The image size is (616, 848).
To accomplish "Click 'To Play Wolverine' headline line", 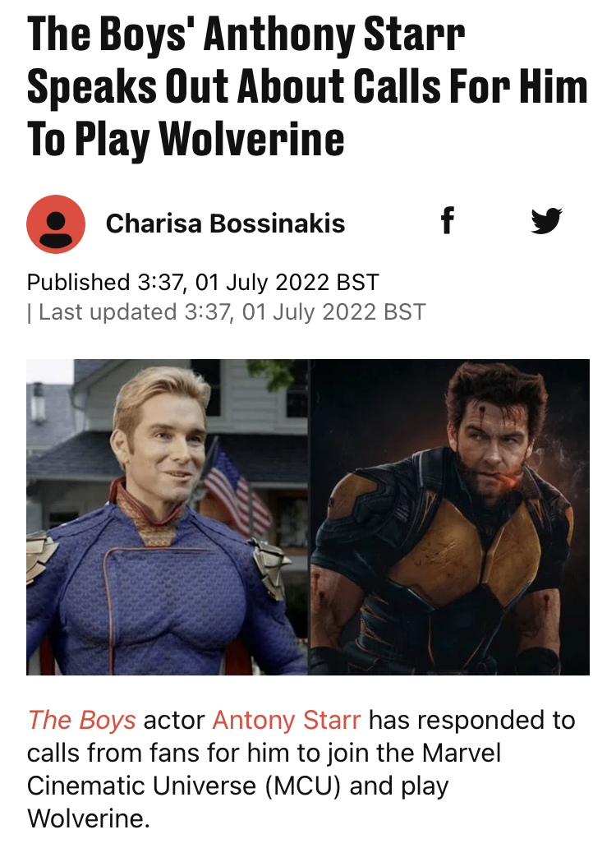I will click(186, 140).
